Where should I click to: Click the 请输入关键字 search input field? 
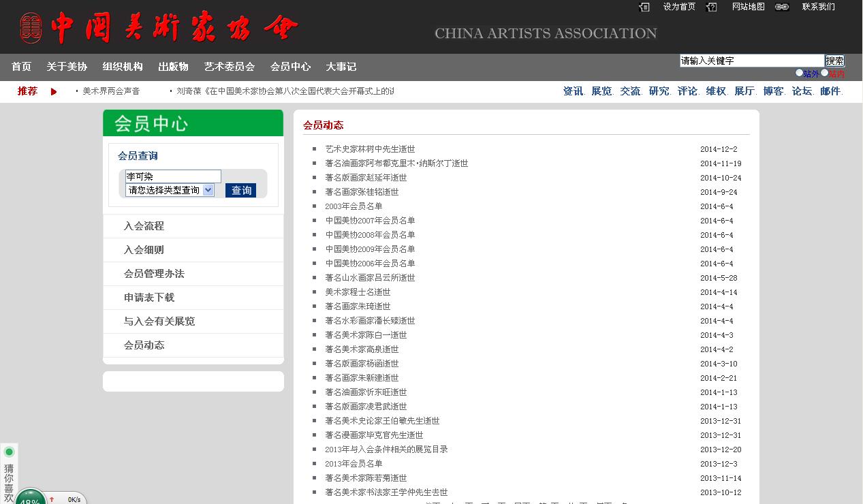pyautogui.click(x=751, y=61)
